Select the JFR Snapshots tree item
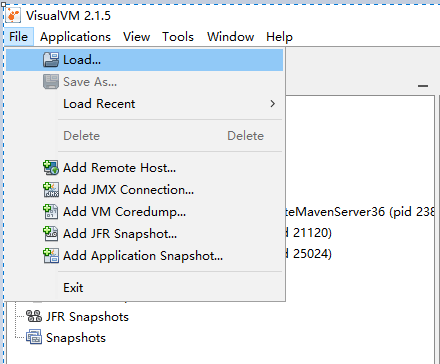Image resolution: width=440 pixels, height=364 pixels. [x=87, y=317]
